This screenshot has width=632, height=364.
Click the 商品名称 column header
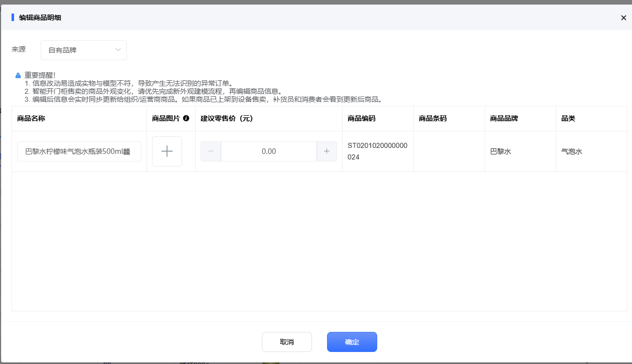(31, 118)
